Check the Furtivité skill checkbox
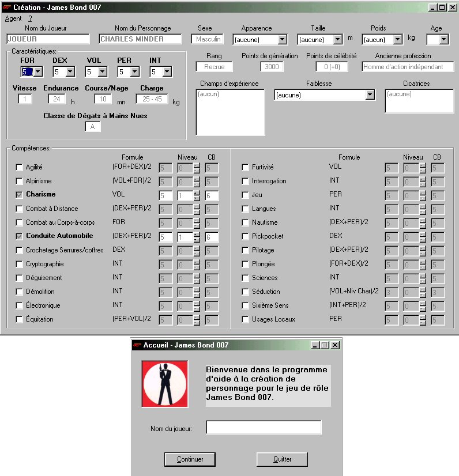459x476 pixels. click(245, 167)
